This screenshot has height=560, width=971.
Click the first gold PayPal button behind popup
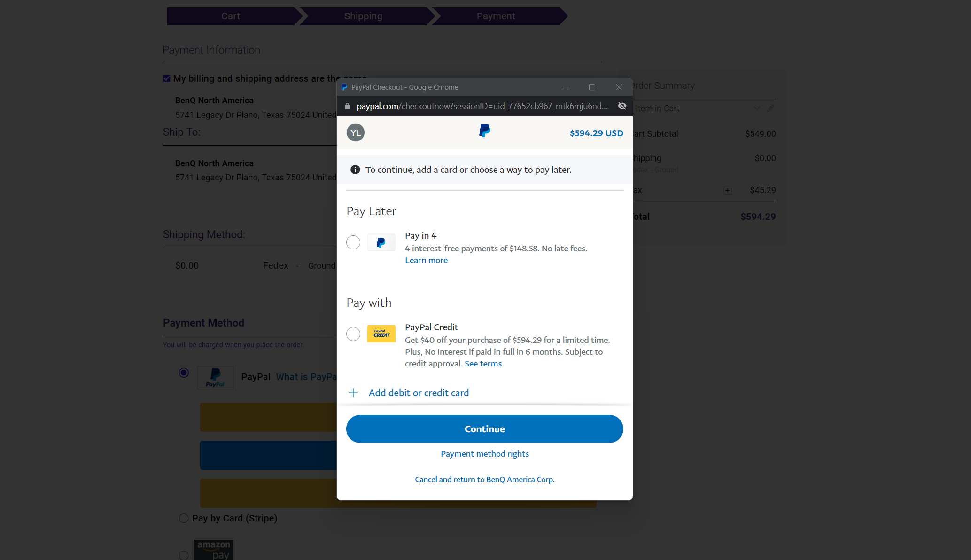tap(268, 417)
